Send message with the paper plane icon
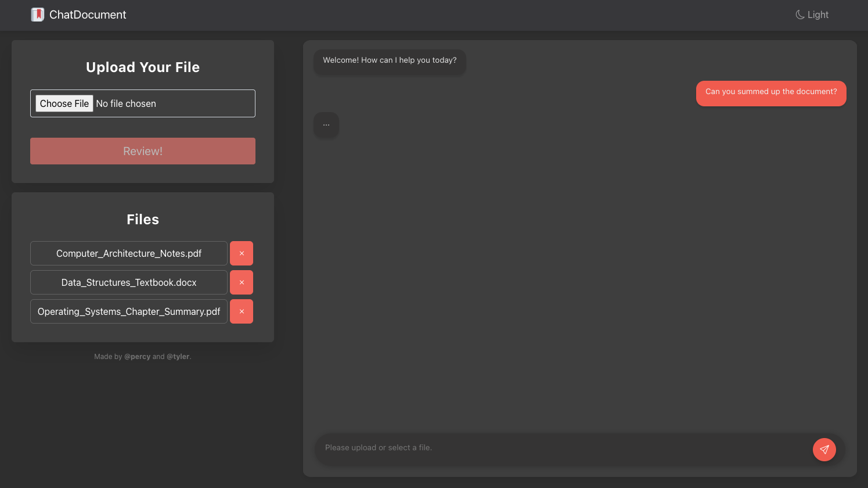 click(824, 449)
